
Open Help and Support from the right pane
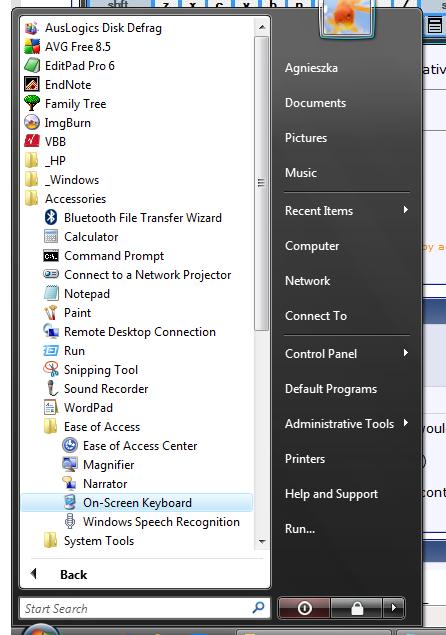(331, 494)
